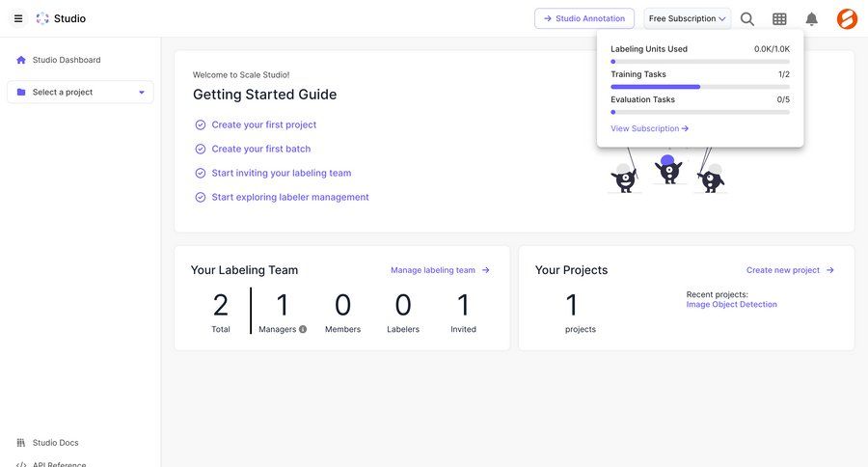Open notifications bell icon

tap(811, 19)
